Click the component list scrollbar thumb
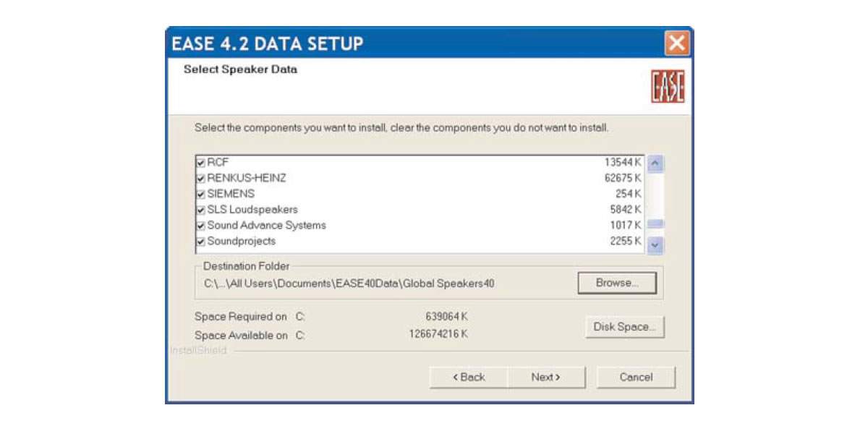The width and height of the screenshot is (868, 434). click(x=655, y=224)
